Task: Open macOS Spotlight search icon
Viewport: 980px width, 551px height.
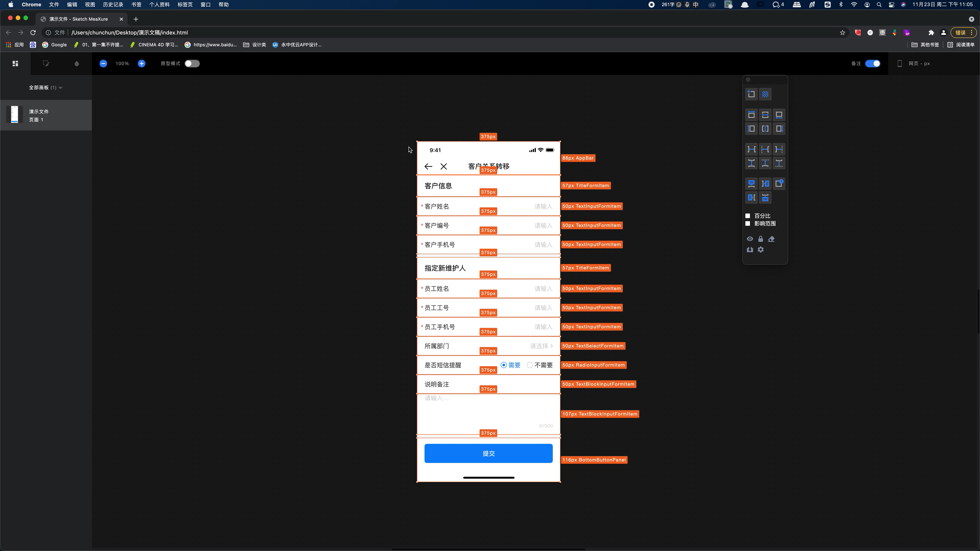Action: point(879,5)
